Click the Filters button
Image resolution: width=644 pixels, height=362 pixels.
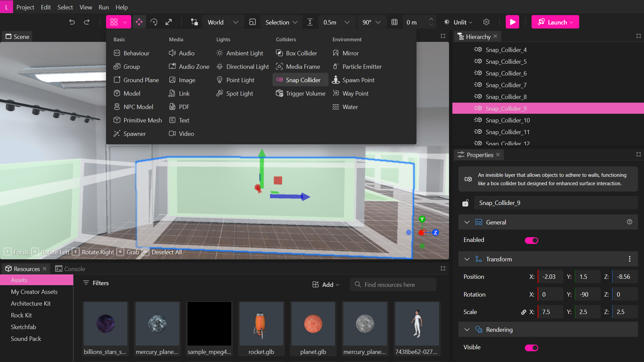tap(96, 283)
